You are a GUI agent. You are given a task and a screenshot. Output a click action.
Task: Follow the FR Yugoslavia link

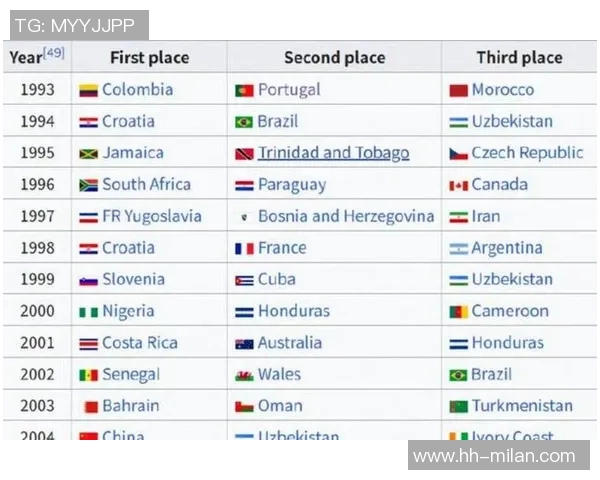pos(151,216)
